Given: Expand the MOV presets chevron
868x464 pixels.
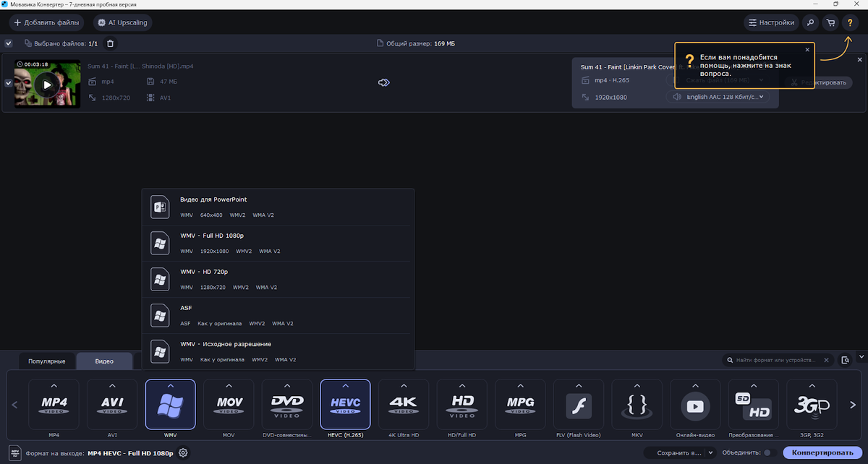Looking at the screenshot, I should coord(229,385).
